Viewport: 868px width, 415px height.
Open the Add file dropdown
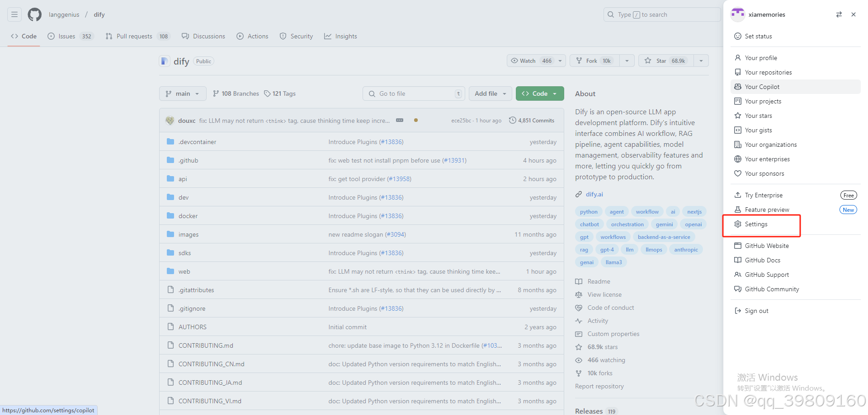click(x=491, y=93)
